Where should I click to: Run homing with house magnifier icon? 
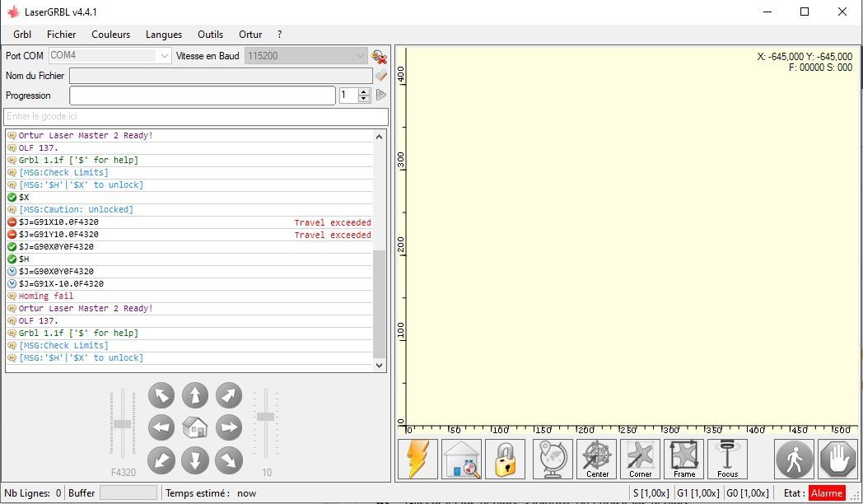tap(461, 459)
